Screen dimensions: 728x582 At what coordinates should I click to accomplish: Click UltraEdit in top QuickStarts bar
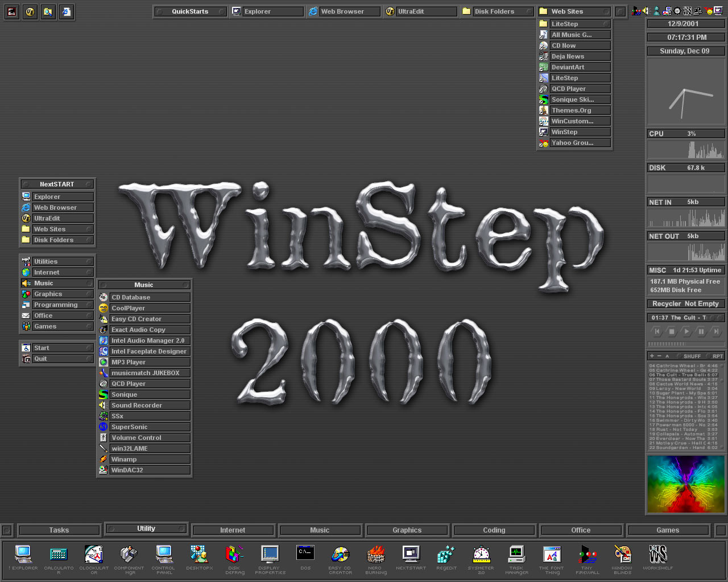pyautogui.click(x=421, y=11)
